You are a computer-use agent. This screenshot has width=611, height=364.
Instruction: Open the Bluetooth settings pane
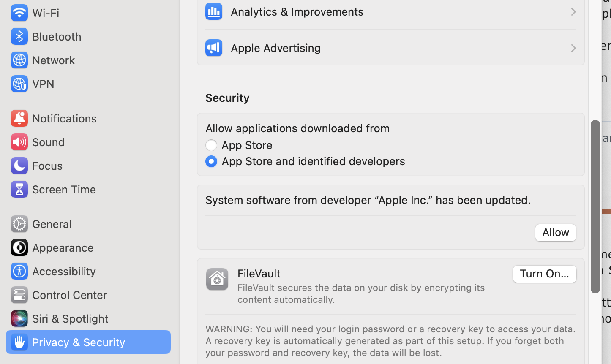88,36
